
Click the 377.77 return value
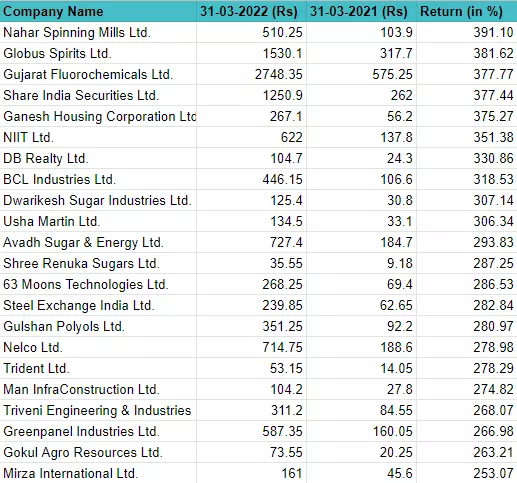(x=493, y=75)
